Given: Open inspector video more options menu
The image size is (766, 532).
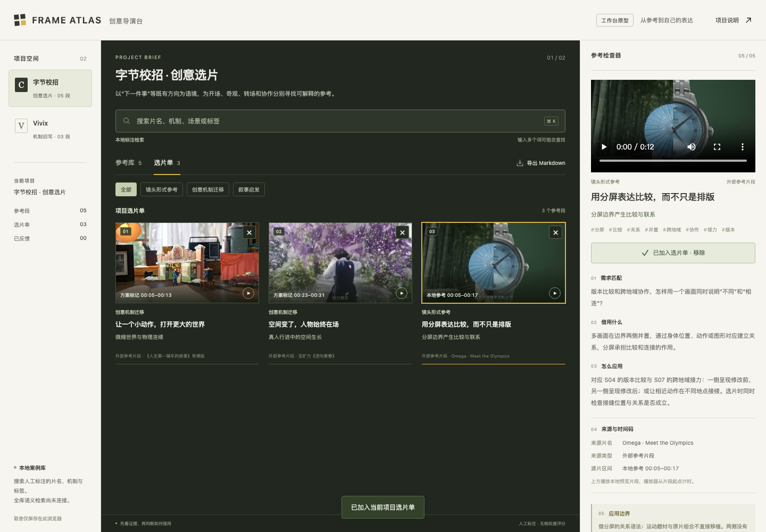Looking at the screenshot, I should click(x=743, y=147).
